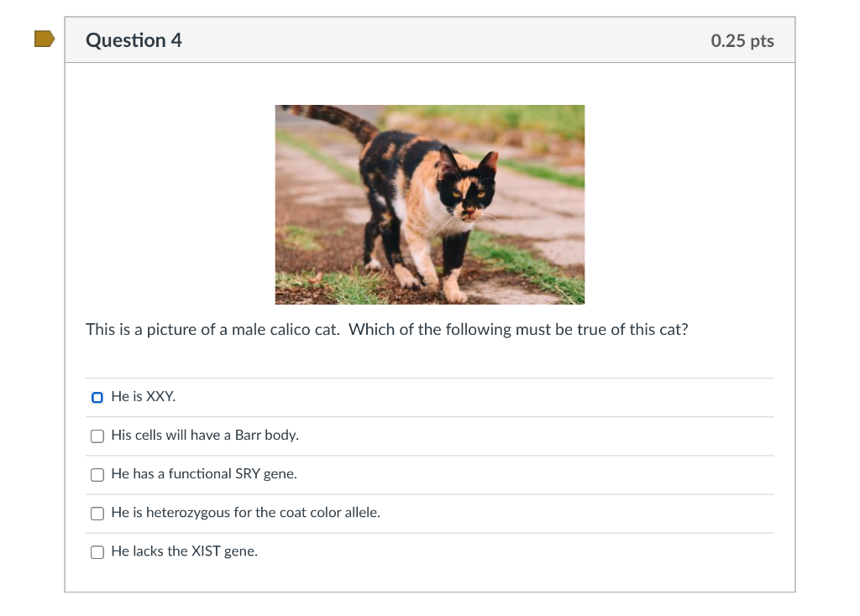Click the 'He has a functional SRY gene.' label

coord(204,473)
